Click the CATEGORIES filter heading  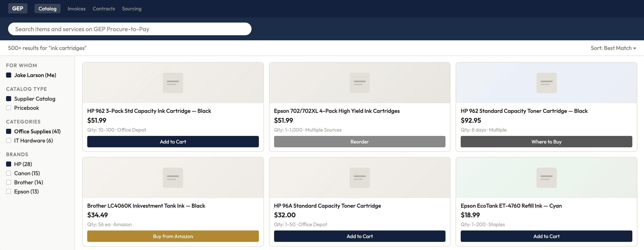point(23,122)
